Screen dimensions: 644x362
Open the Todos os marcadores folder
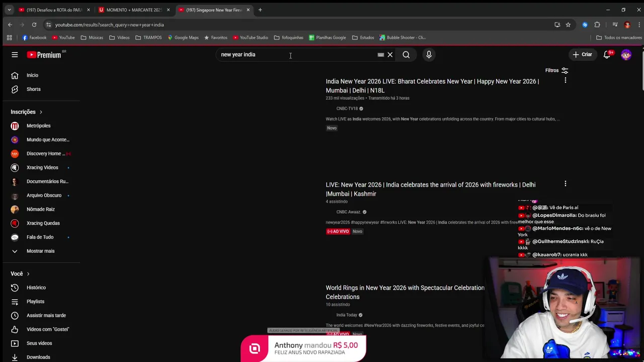[619, 38]
